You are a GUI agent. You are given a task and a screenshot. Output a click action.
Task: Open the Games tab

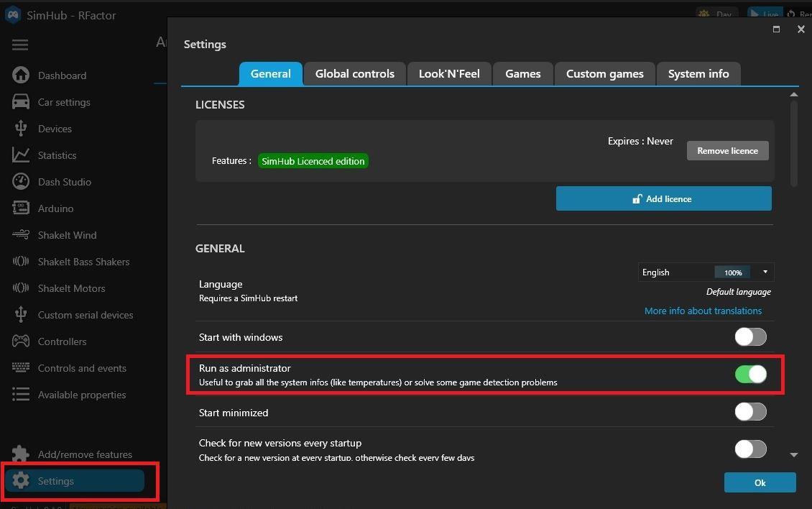(x=522, y=73)
